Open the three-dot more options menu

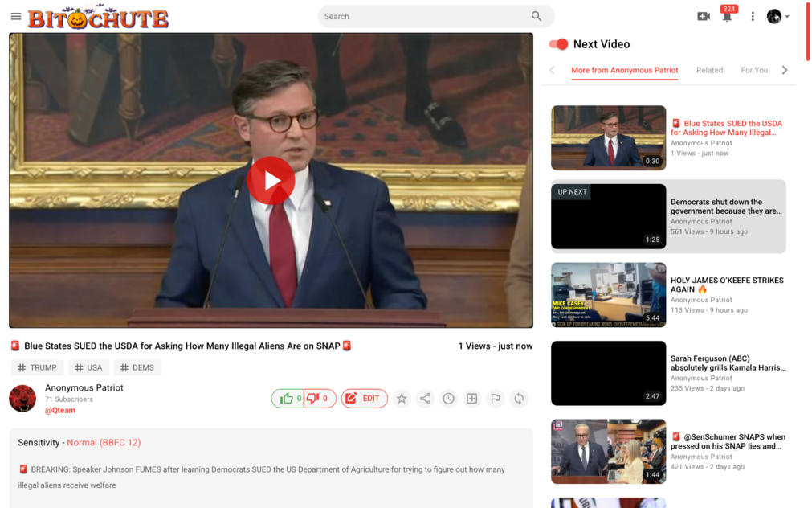tap(753, 17)
